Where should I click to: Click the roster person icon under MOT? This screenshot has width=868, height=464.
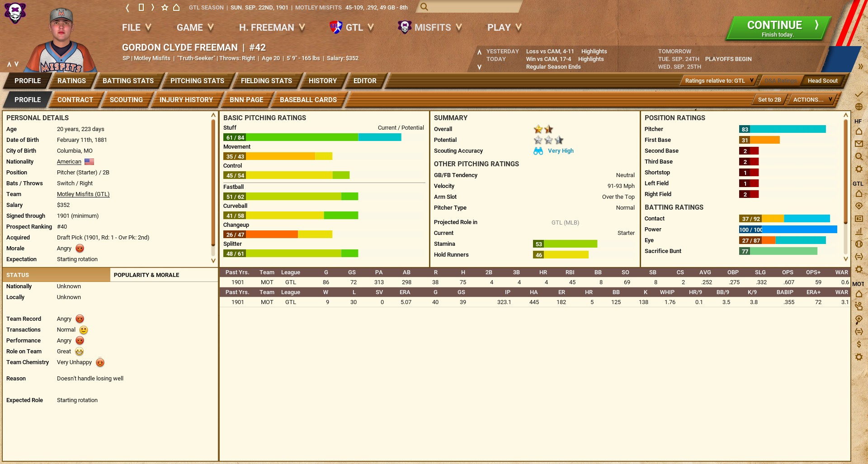click(x=859, y=306)
